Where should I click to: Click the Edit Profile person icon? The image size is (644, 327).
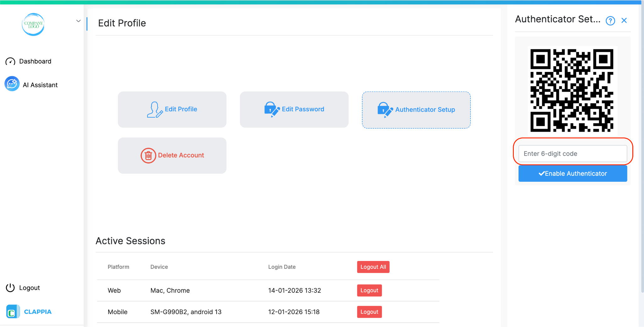[x=154, y=109]
